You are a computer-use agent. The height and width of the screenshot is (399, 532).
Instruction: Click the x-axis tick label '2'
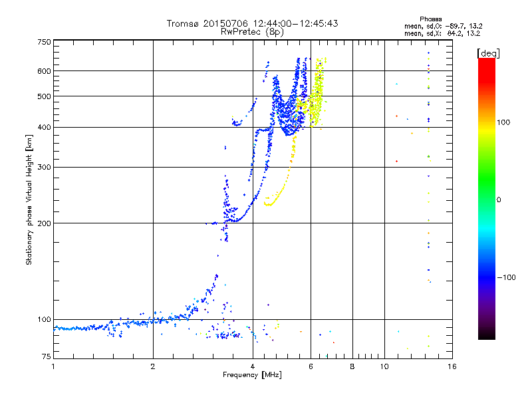pyautogui.click(x=153, y=367)
